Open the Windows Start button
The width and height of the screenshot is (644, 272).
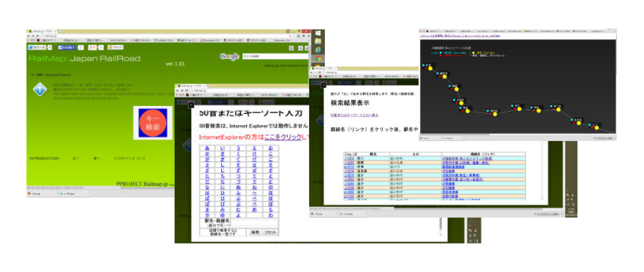pos(318,33)
